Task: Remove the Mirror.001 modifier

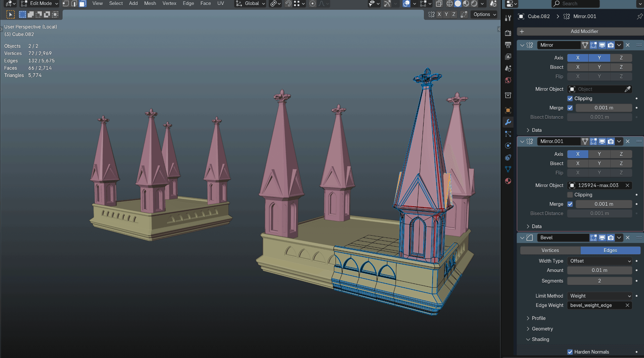Action: click(x=628, y=141)
